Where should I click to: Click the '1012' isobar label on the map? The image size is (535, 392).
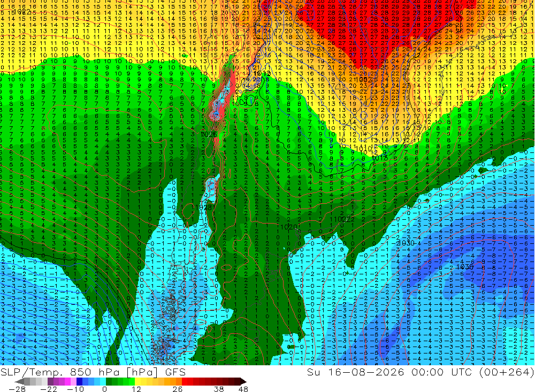(x=262, y=74)
